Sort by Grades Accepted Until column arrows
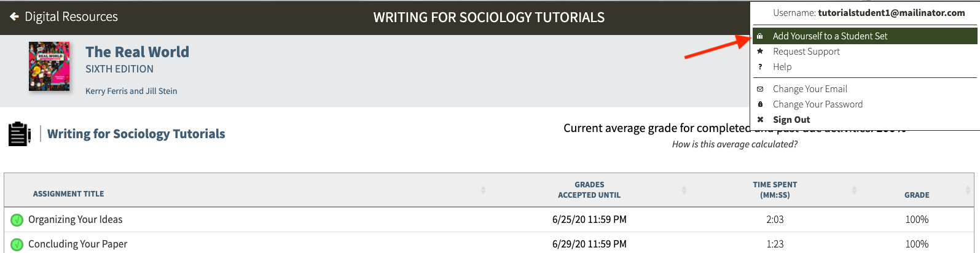This screenshot has width=980, height=253. tap(684, 190)
